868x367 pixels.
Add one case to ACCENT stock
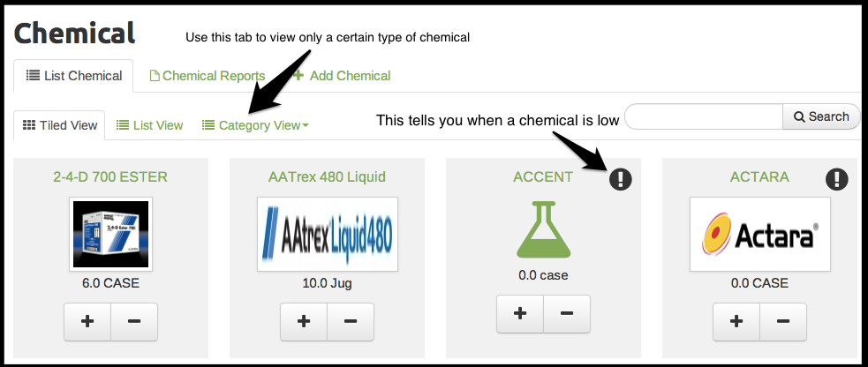click(x=520, y=314)
